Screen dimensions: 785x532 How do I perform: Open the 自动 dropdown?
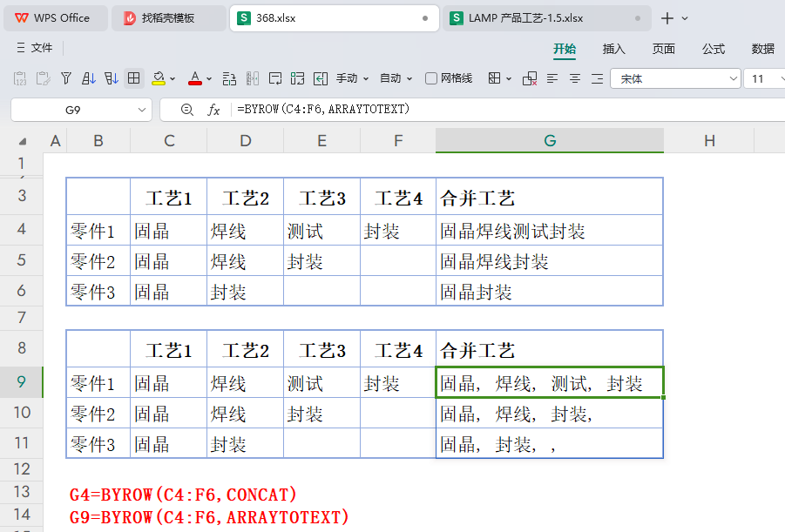(x=396, y=78)
